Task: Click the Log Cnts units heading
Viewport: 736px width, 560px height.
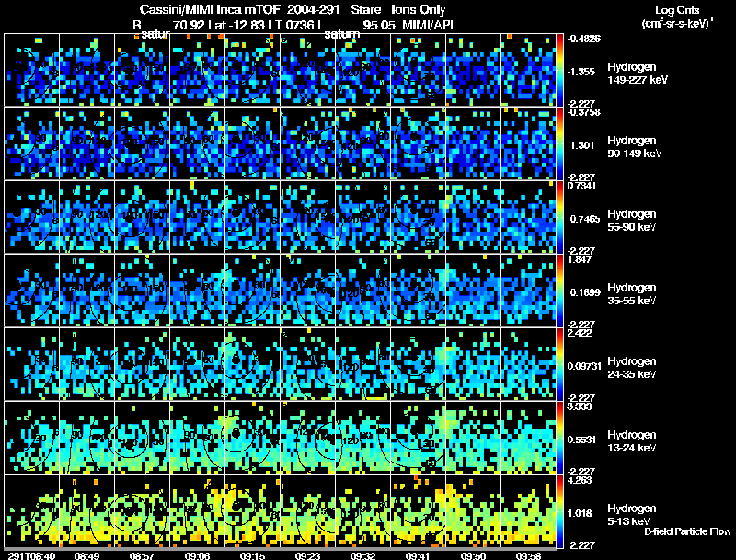Action: pyautogui.click(x=677, y=10)
